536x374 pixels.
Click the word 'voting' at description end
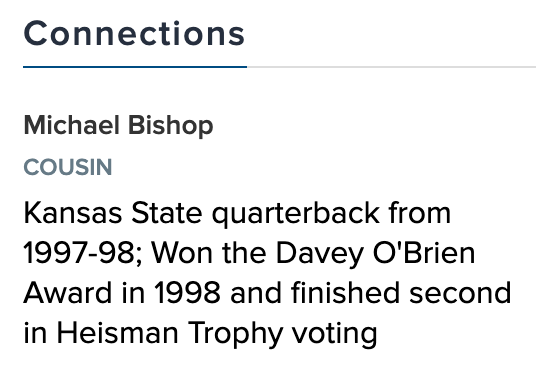[x=335, y=334]
